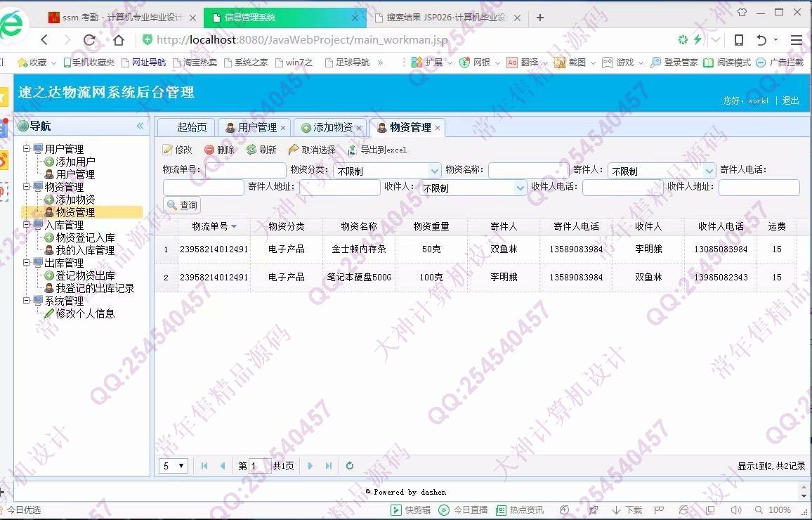Reload page with browser refresh icon

coord(90,40)
